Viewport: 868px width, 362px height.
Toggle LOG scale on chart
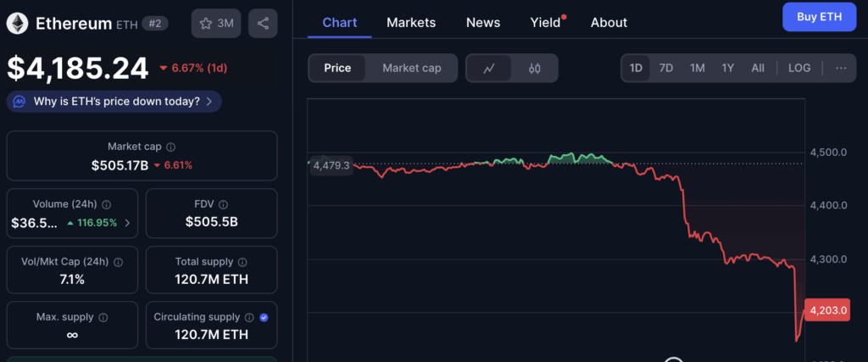tap(799, 68)
